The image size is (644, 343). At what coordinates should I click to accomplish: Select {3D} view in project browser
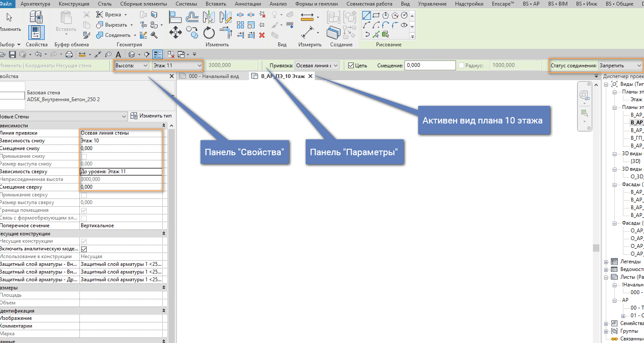click(636, 161)
